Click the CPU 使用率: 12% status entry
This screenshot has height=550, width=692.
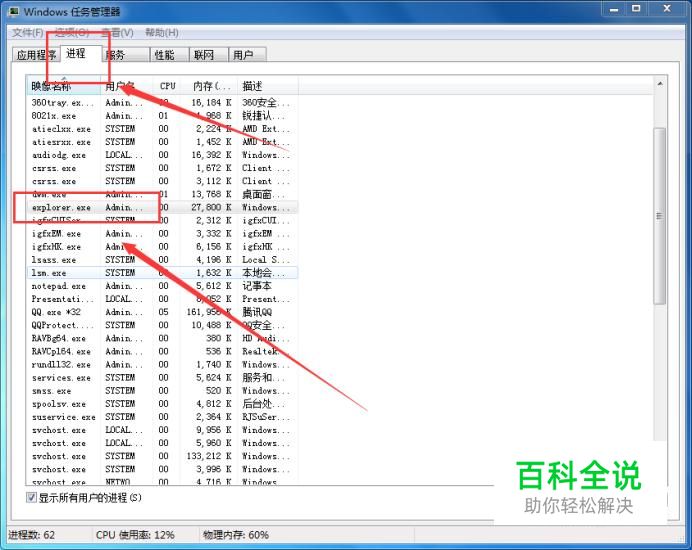135,535
